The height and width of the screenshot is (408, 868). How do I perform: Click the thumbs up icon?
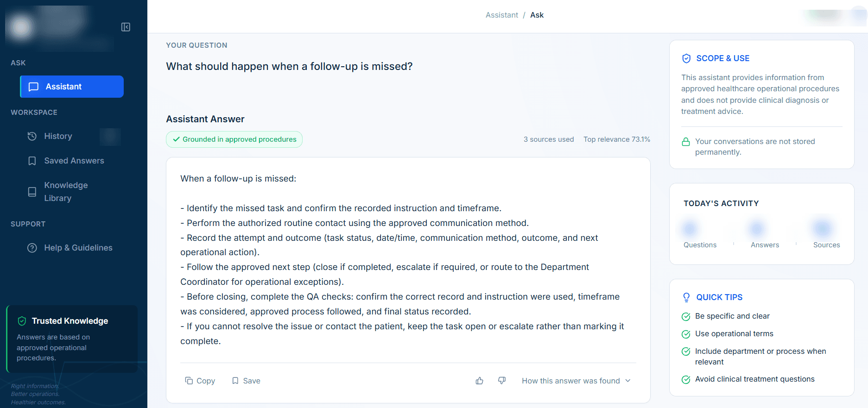tap(480, 381)
